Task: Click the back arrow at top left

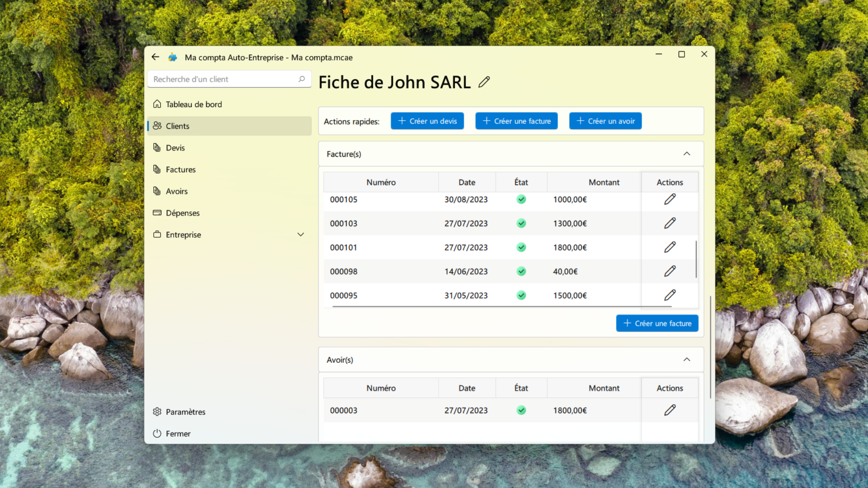Action: tap(156, 56)
